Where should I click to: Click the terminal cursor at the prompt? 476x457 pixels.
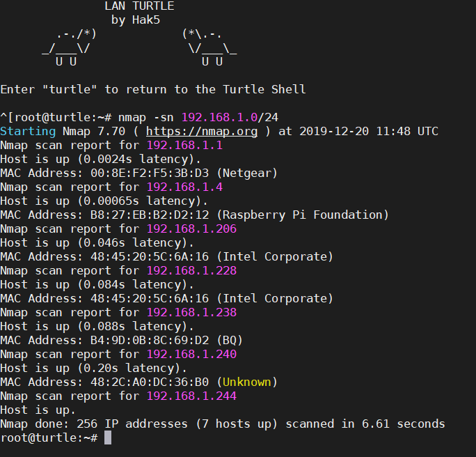[108, 438]
